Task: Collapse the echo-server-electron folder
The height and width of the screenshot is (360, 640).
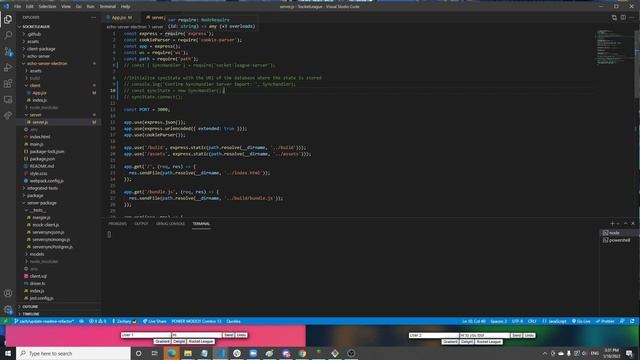Action: tap(47, 63)
